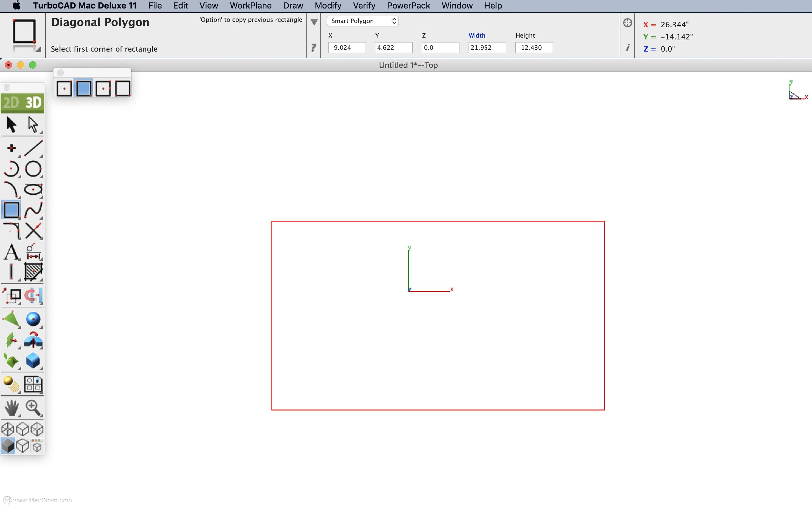Toggle shaded render display mode

[x=8, y=446]
